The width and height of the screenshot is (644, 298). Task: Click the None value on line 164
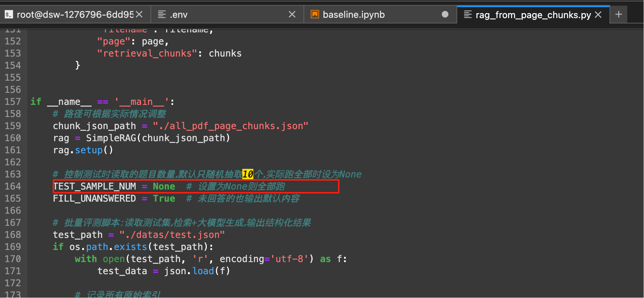coord(164,186)
